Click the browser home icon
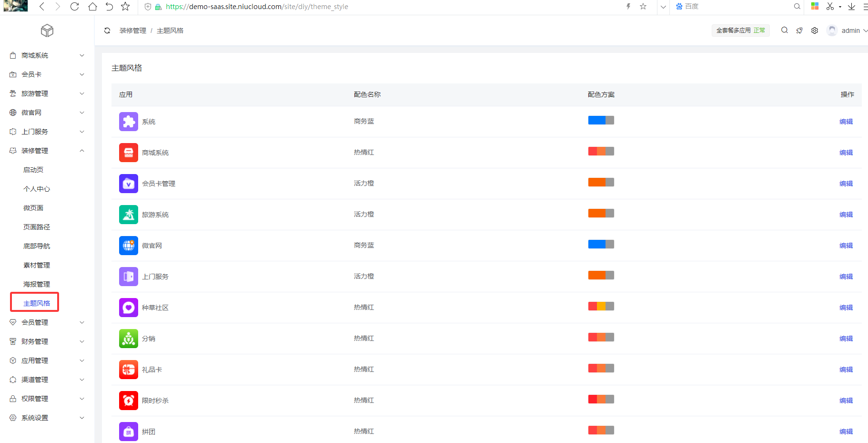 click(x=92, y=7)
